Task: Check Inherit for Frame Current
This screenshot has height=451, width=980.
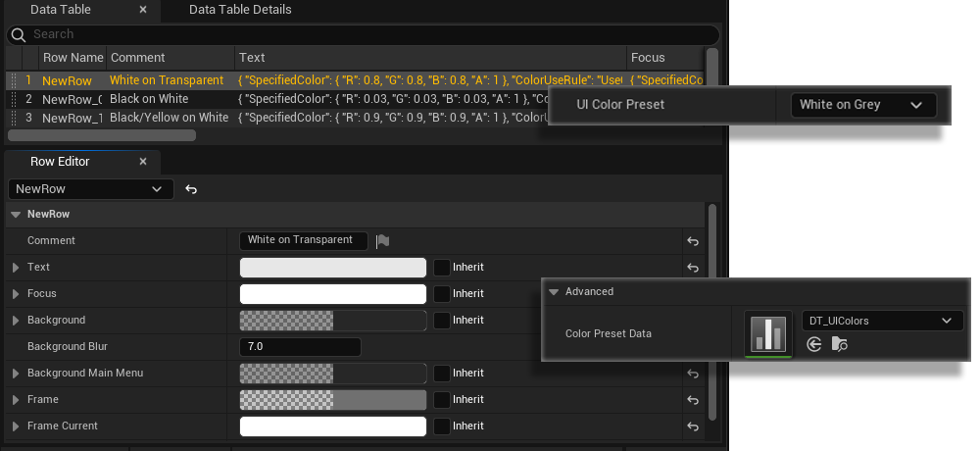Action: pyautogui.click(x=442, y=426)
